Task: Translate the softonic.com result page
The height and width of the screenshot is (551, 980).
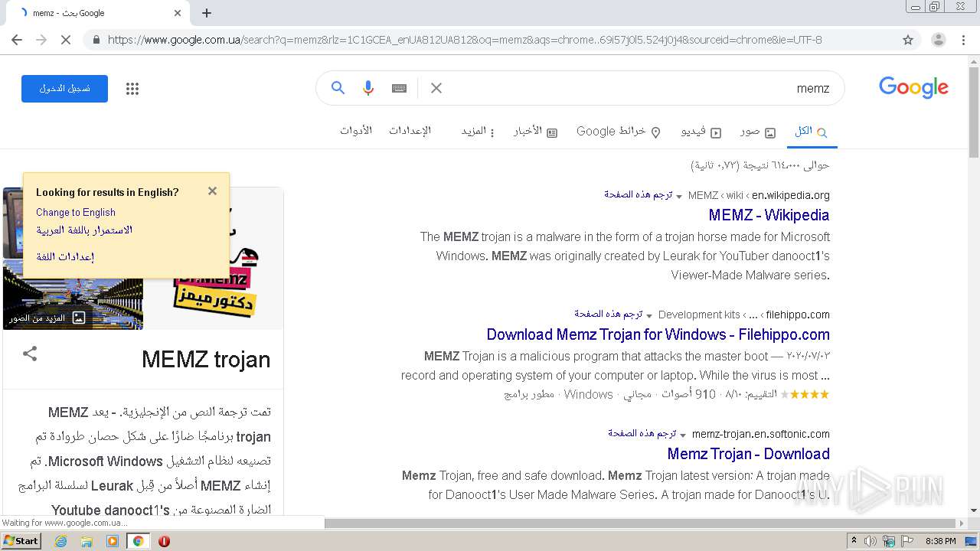Action: click(x=642, y=433)
